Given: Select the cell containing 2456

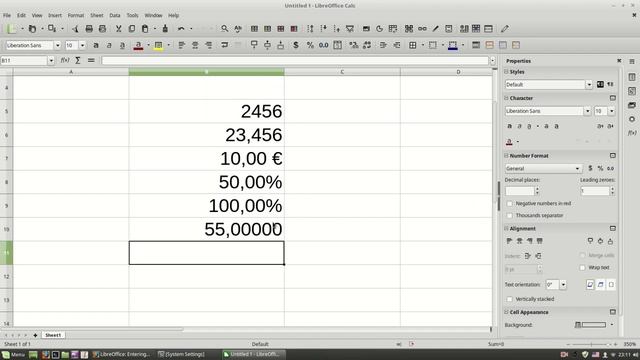Looking at the screenshot, I should tap(207, 111).
